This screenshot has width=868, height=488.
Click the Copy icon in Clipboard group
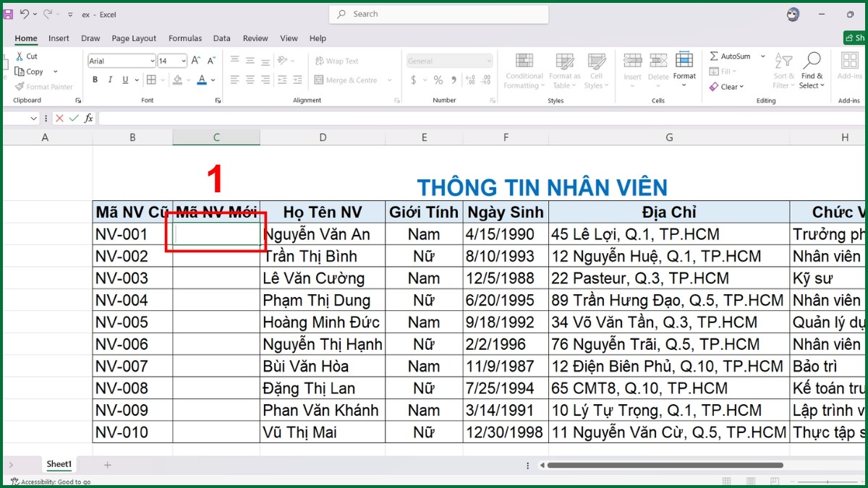(x=20, y=71)
